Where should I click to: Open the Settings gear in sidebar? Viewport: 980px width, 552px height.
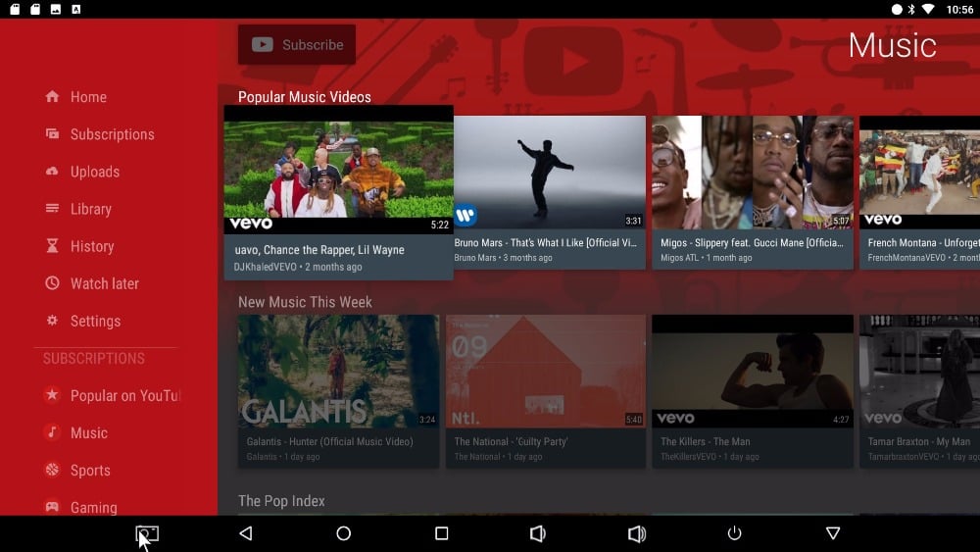point(82,321)
